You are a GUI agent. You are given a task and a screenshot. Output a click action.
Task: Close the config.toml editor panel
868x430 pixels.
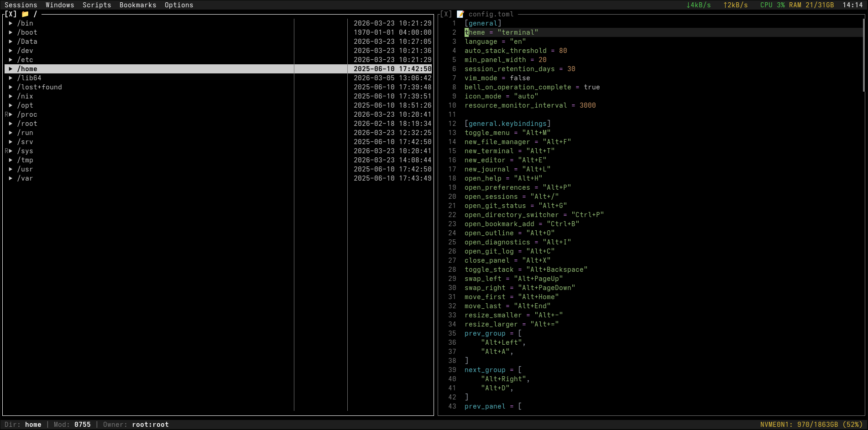click(446, 14)
